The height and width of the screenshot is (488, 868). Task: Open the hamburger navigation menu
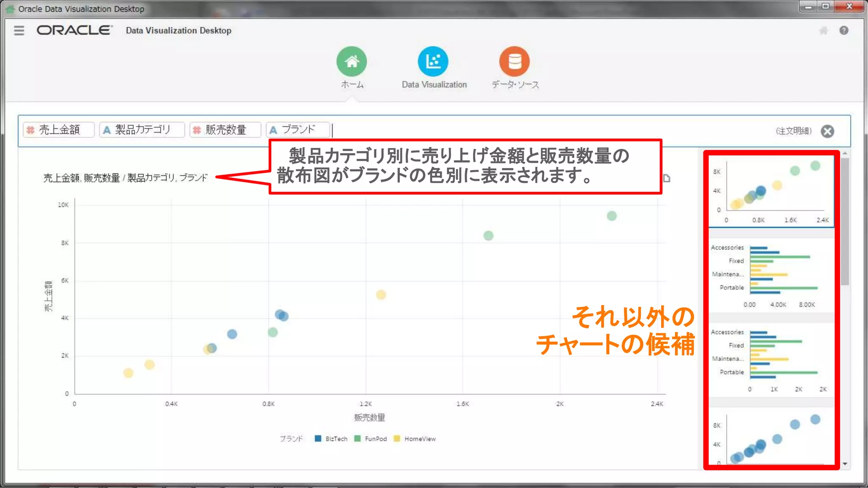pos(19,30)
